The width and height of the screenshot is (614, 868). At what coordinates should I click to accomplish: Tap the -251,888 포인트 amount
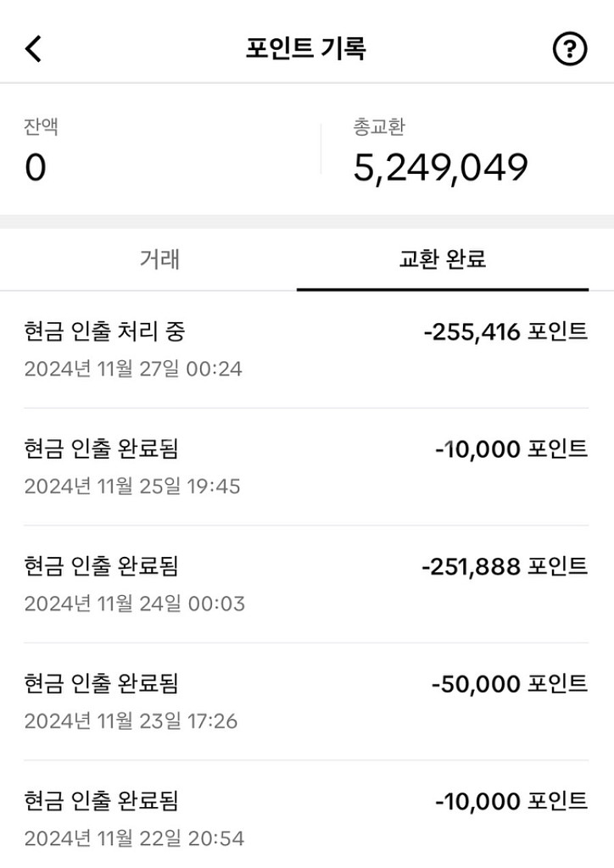pyautogui.click(x=505, y=566)
